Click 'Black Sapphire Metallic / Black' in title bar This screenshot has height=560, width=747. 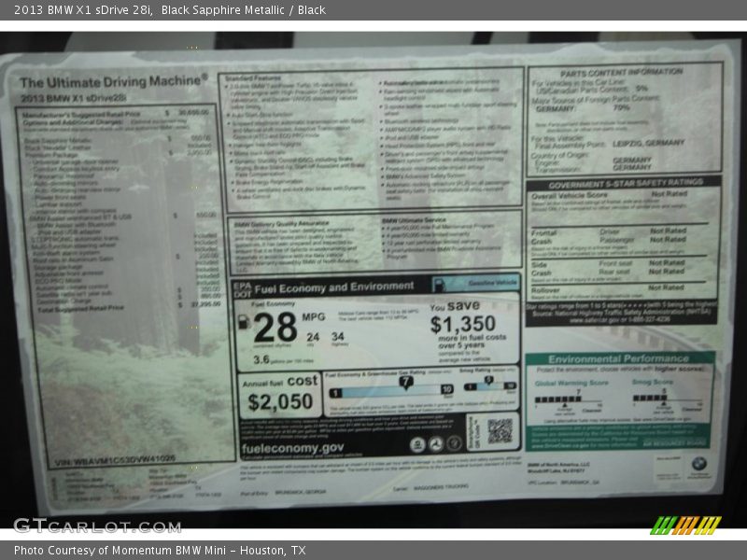[244, 10]
